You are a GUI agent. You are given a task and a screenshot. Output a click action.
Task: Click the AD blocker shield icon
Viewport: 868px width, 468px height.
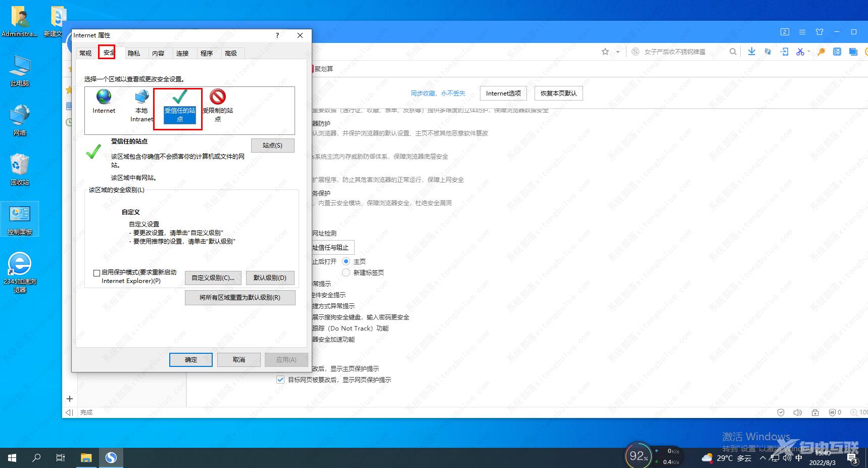832,412
